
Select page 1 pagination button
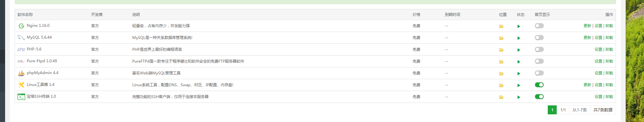click(x=552, y=110)
